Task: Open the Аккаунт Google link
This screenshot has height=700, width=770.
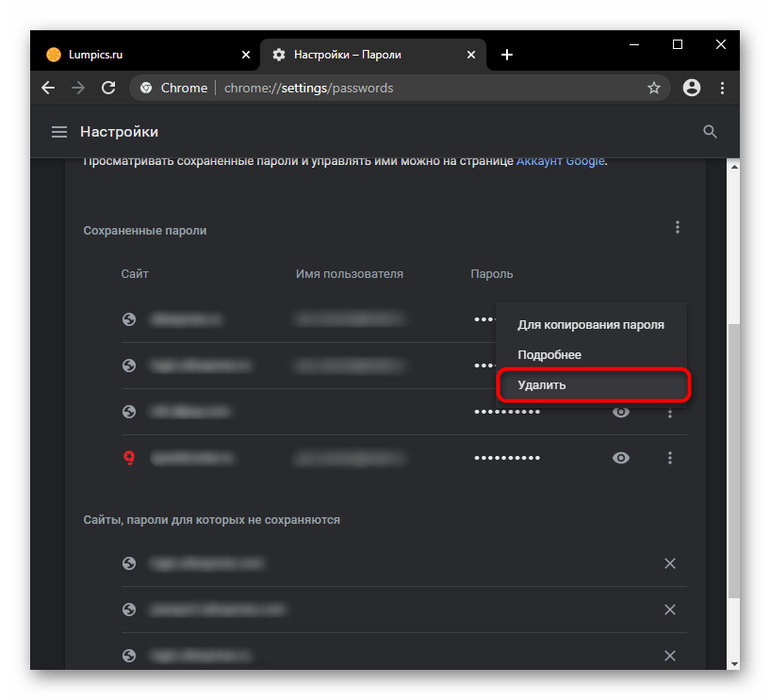Action: (560, 161)
